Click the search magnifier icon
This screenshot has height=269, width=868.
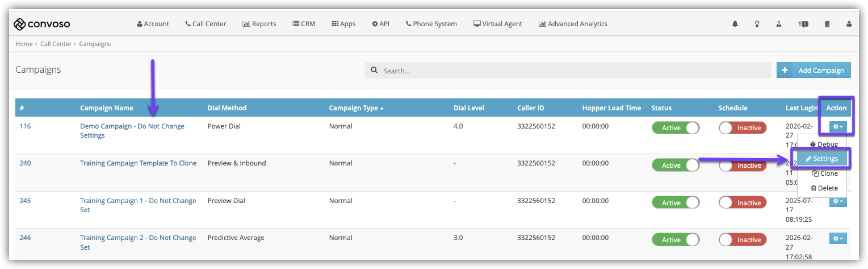point(374,71)
